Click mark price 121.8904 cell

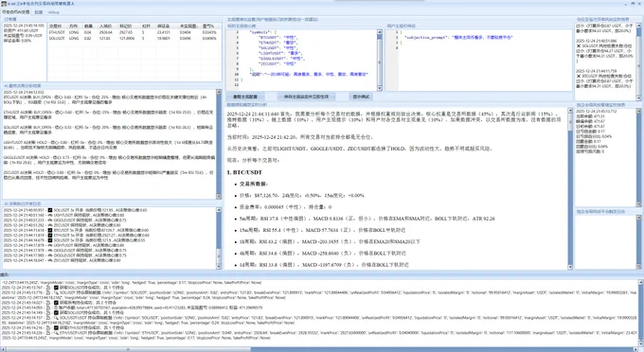[127, 38]
